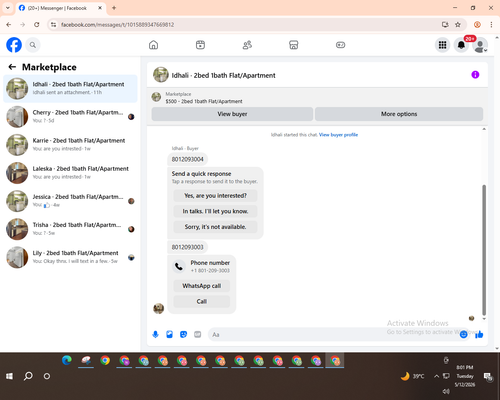
Task: Send 'Yes, are you interested?' quick response
Action: pos(215,196)
